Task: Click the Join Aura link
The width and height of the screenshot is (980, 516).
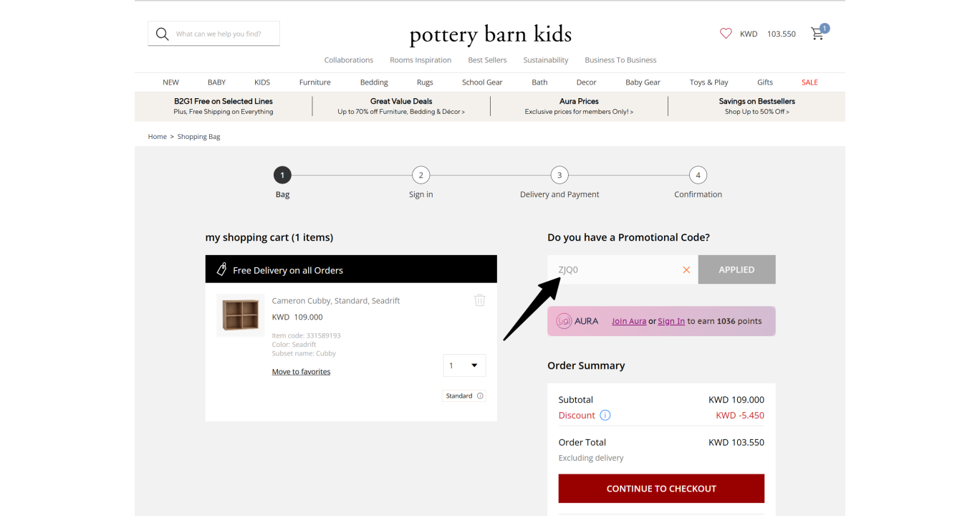Action: (629, 321)
